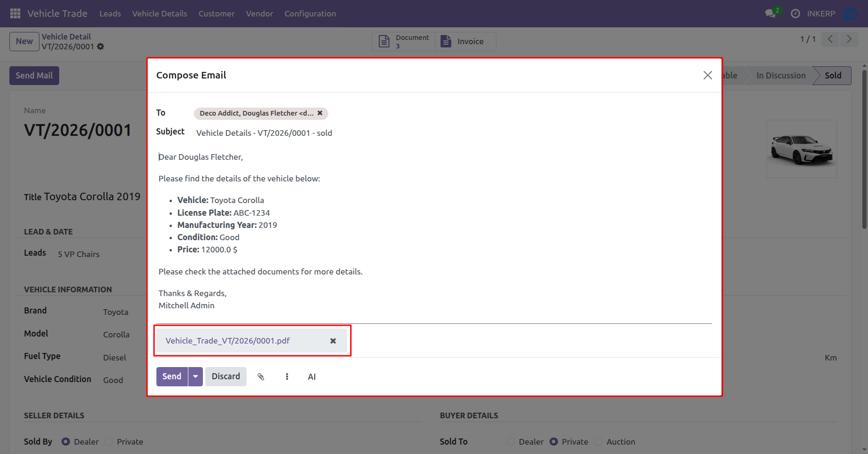Screen dimensions: 868x454
Task: Open the apps grid menu icon
Action: coord(15,14)
